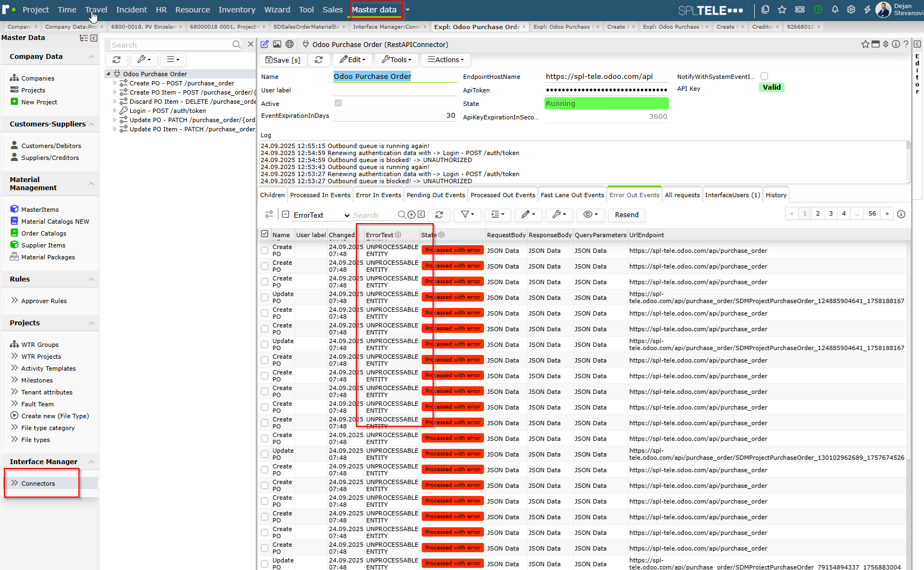Screen dimensions: 924x570
Task: Select the first Create PO row checkbox
Action: [x=264, y=250]
